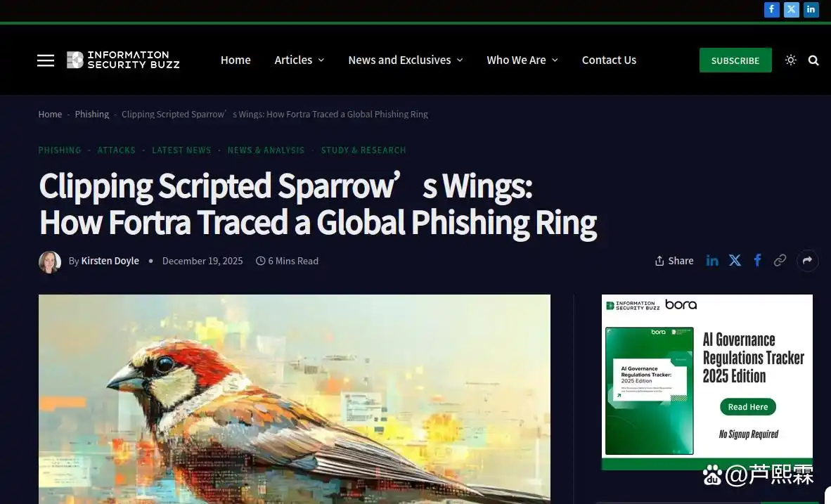Viewport: 831px width, 504px height.
Task: Go to the Home menu item
Action: click(x=236, y=60)
